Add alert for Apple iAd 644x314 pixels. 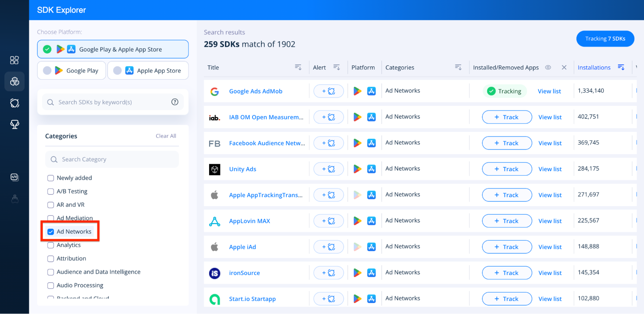(x=329, y=247)
